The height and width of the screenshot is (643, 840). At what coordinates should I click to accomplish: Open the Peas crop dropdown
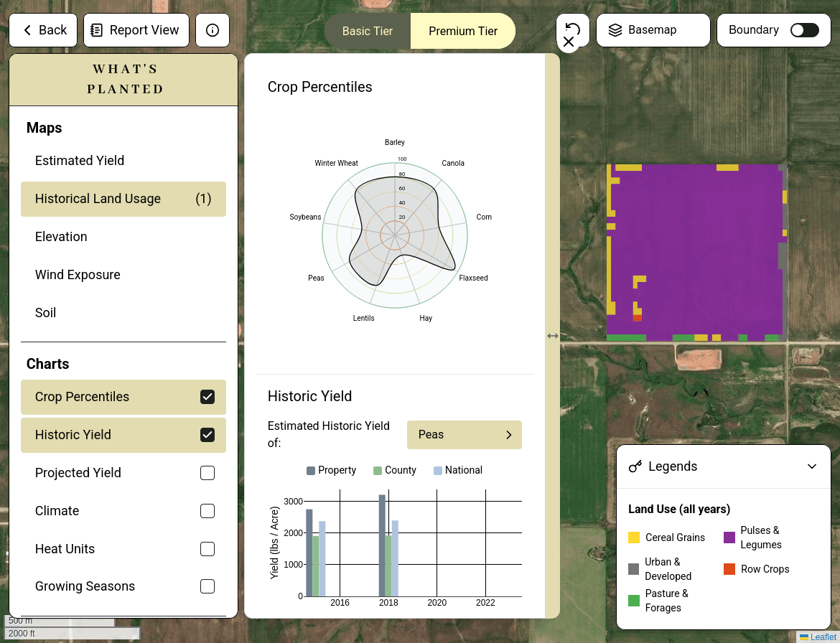tap(464, 435)
